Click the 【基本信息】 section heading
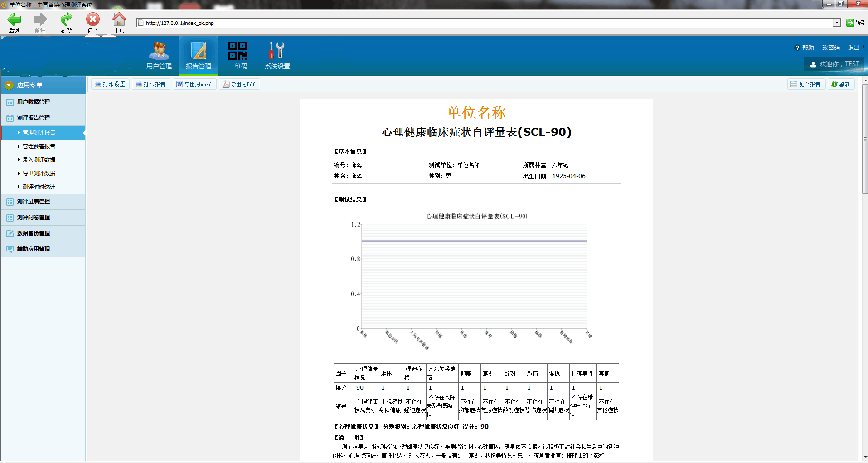Screen dimensions: 868x463 click(x=350, y=152)
